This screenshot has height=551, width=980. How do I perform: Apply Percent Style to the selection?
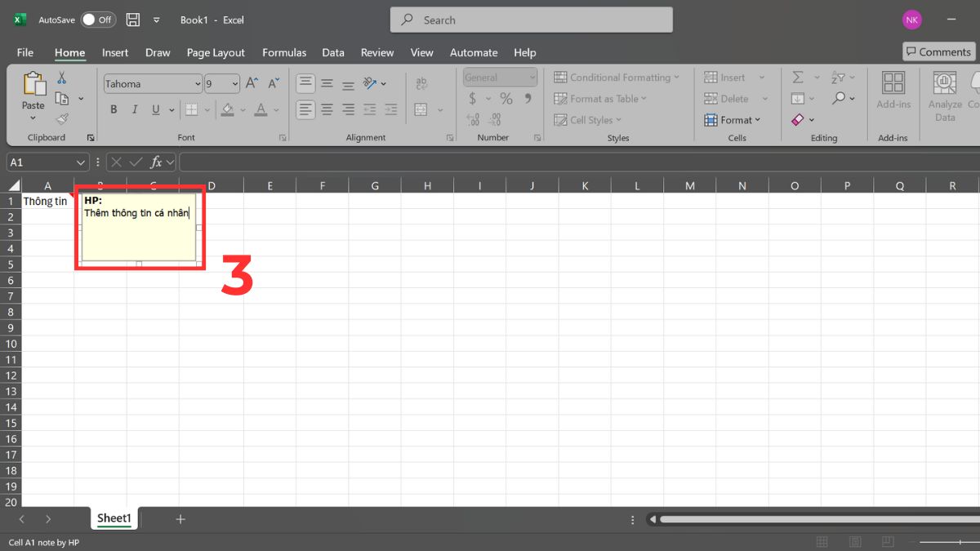tap(506, 98)
